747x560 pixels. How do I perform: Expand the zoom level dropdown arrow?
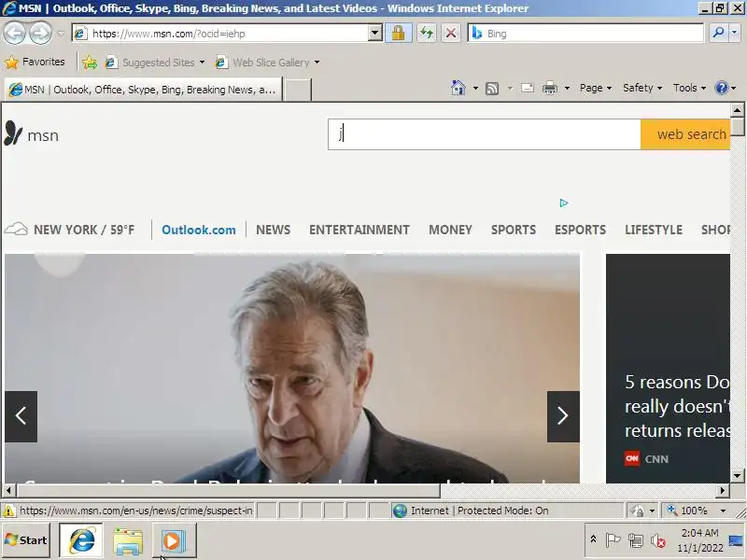point(723,511)
